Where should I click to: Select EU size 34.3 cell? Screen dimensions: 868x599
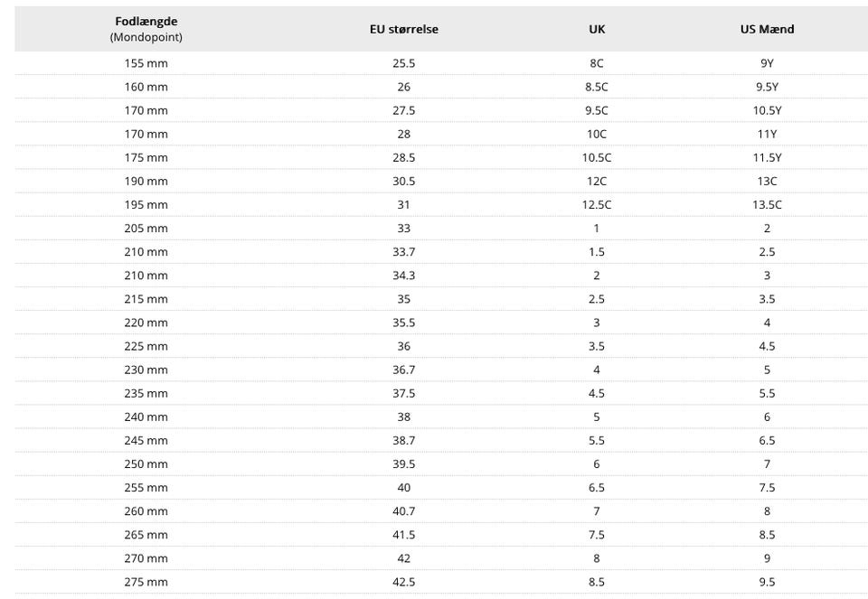pos(403,276)
